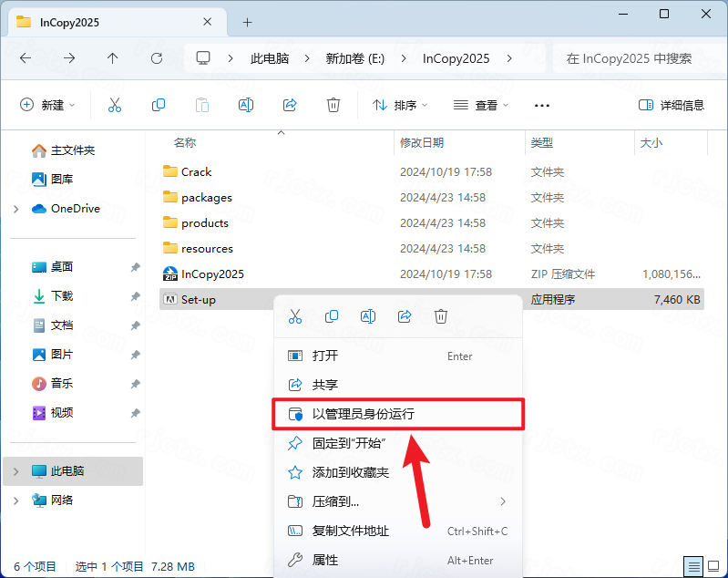Open the 查看 view dropdown

pos(481,105)
